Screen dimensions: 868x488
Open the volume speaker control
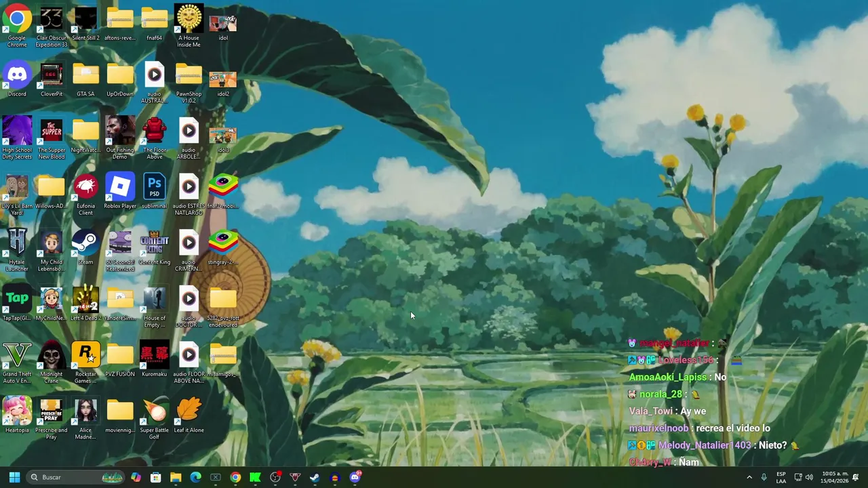coord(809,477)
